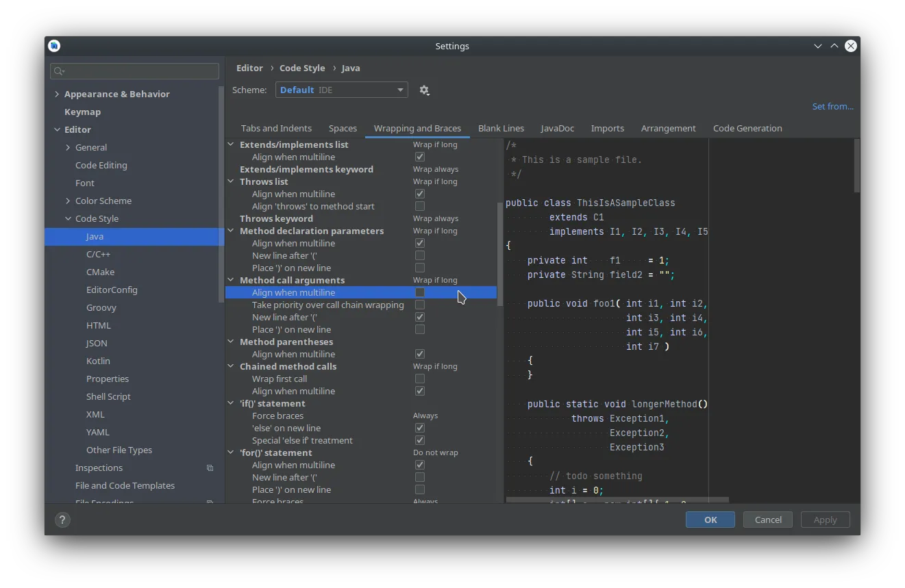
Task: Expand the General settings node
Action: click(68, 147)
